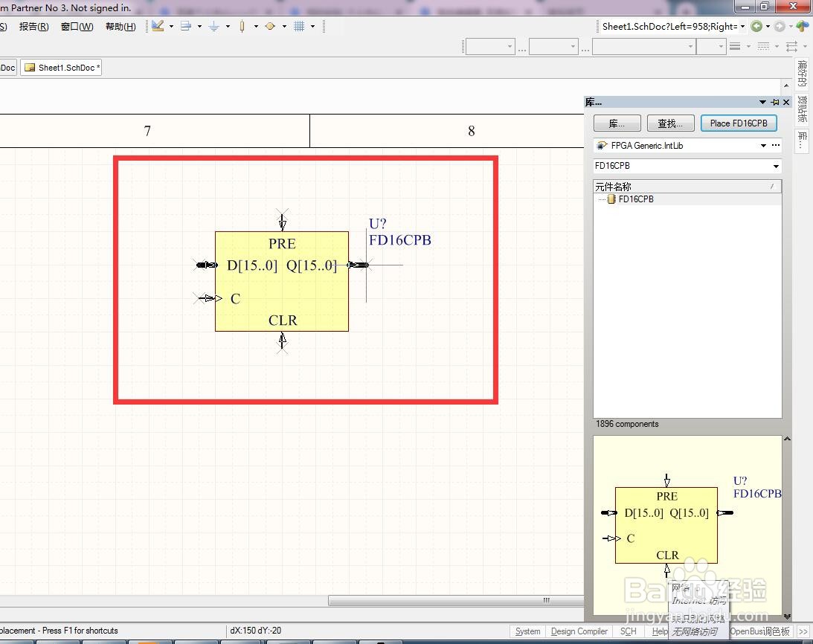
Task: Click the FD16CPB label beside the symbol
Action: (x=399, y=240)
